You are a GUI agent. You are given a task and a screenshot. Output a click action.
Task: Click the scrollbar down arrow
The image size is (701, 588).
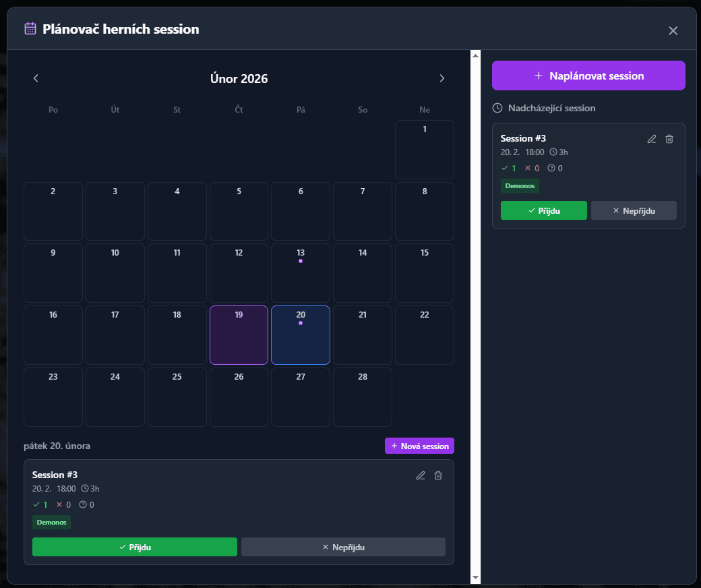coord(475,578)
